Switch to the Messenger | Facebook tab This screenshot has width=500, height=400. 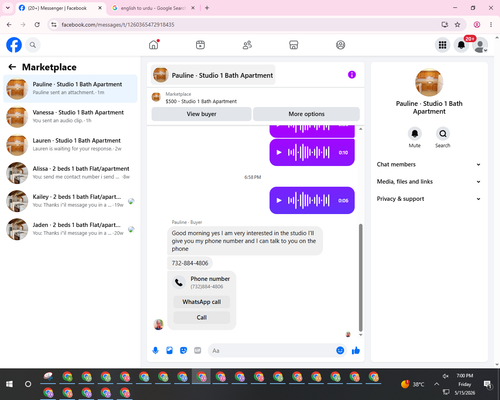coord(61,8)
